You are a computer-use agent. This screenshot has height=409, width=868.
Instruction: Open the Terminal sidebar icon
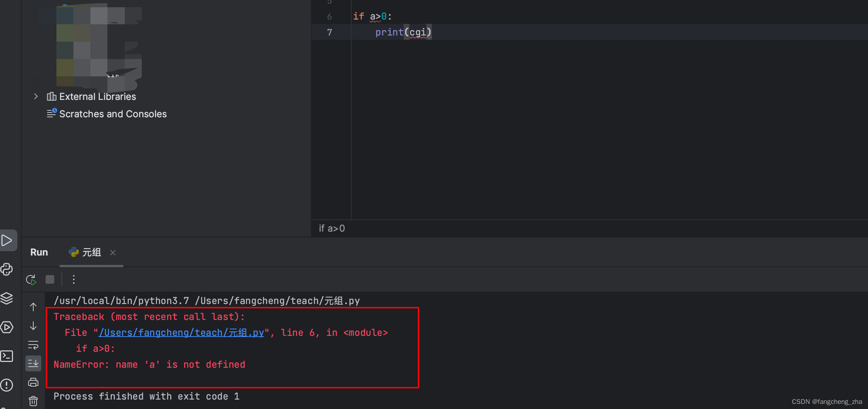(x=7, y=356)
